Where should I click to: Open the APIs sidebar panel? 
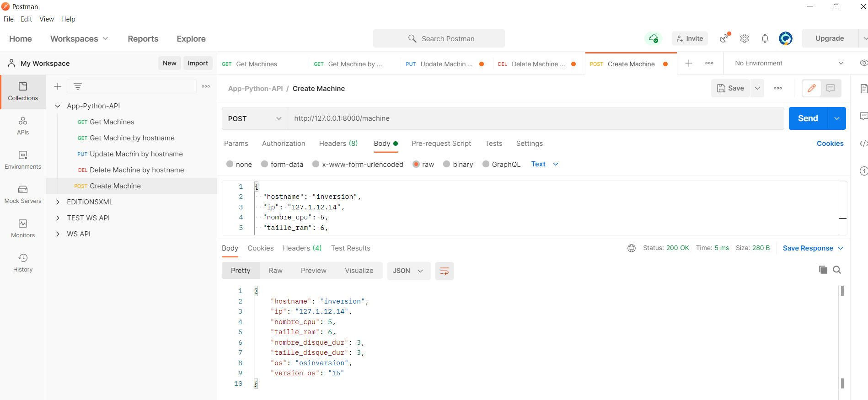23,126
